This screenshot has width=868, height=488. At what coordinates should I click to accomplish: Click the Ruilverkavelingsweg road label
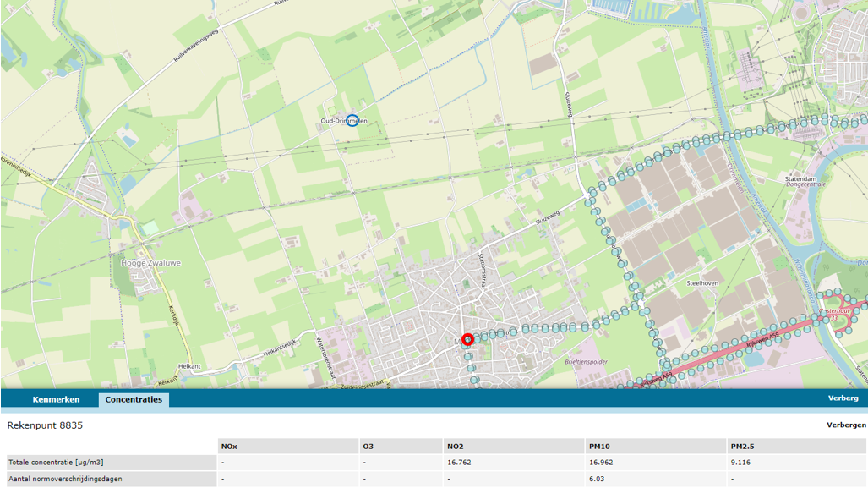point(196,45)
